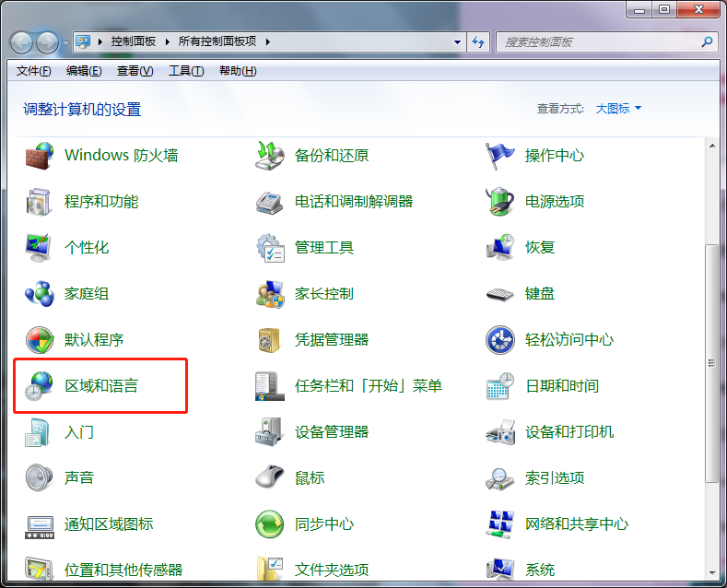The image size is (727, 588).
Task: Open the 电话和调制解调器 phone icon
Action: point(270,202)
